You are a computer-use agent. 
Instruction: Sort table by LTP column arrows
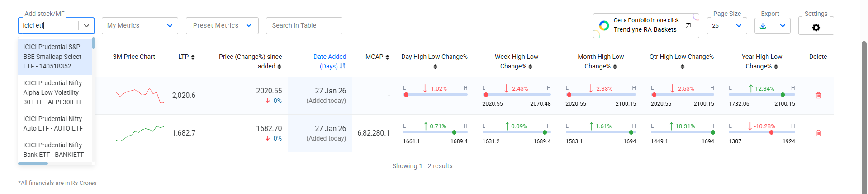coord(193,57)
